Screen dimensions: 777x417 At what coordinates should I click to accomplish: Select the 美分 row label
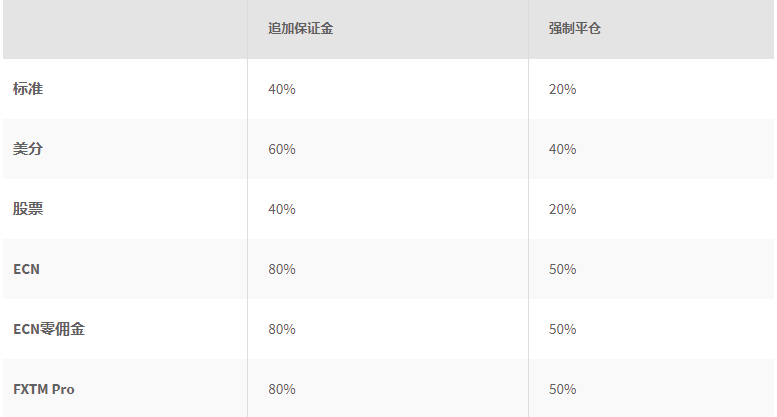click(28, 149)
